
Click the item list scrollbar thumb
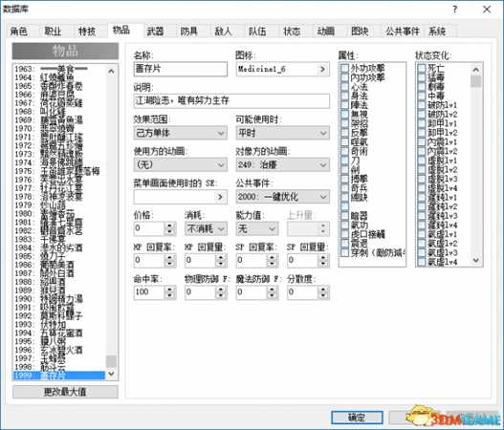[x=111, y=361]
